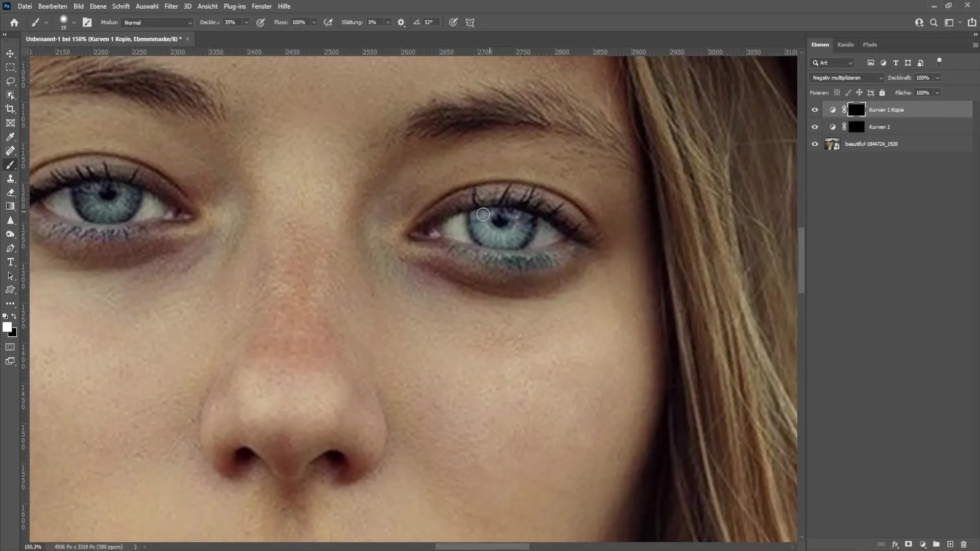Open symmetry paint butterfly options
The width and height of the screenshot is (980, 551).
tap(470, 22)
